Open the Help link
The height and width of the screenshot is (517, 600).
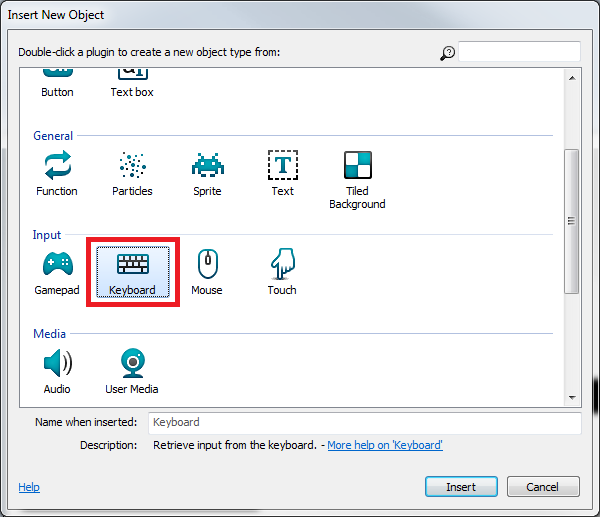29,487
